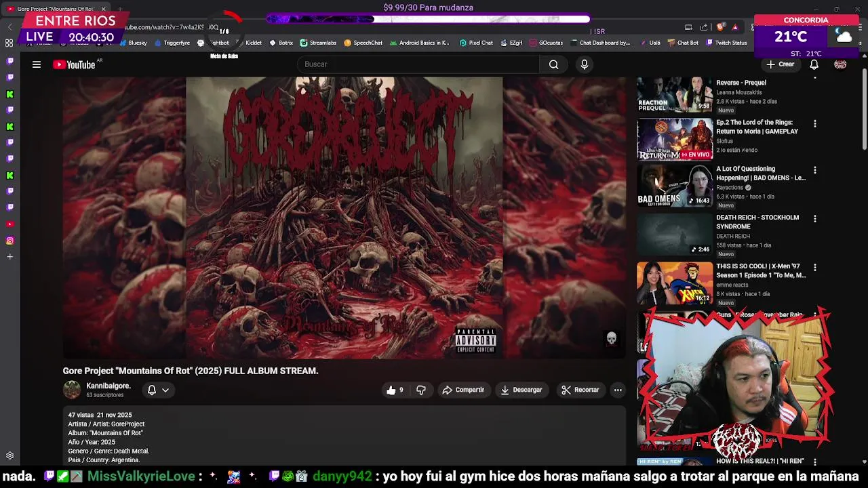Click the Recortar clip button
Image resolution: width=868 pixels, height=488 pixels.
pyautogui.click(x=580, y=390)
